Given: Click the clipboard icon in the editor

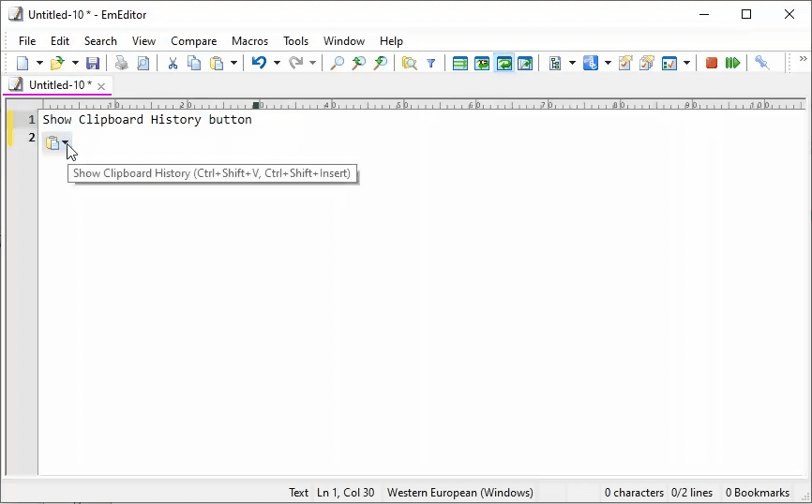Looking at the screenshot, I should [x=53, y=142].
